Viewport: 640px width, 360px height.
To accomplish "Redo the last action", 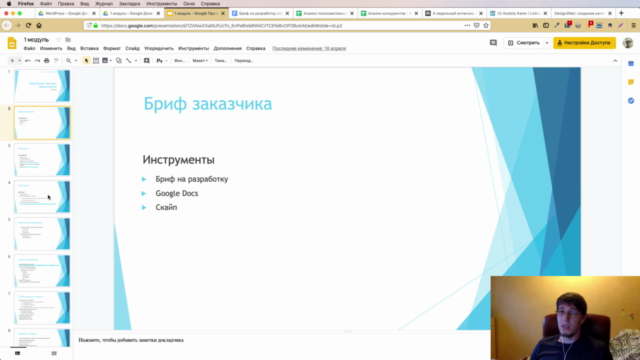I will click(x=37, y=60).
